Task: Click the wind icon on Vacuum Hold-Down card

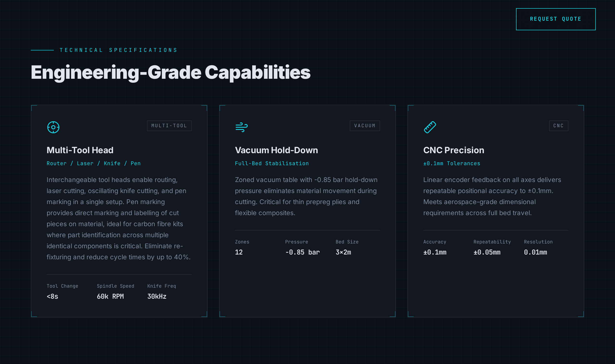Action: pyautogui.click(x=241, y=127)
